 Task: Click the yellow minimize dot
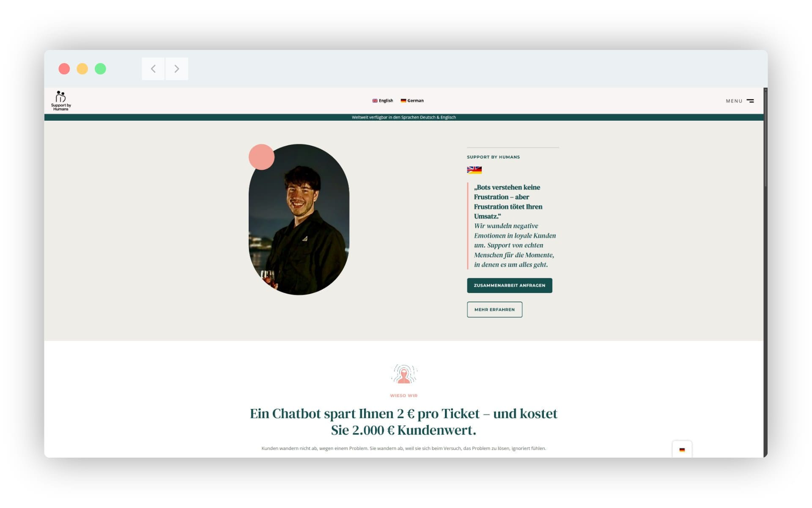pyautogui.click(x=82, y=69)
